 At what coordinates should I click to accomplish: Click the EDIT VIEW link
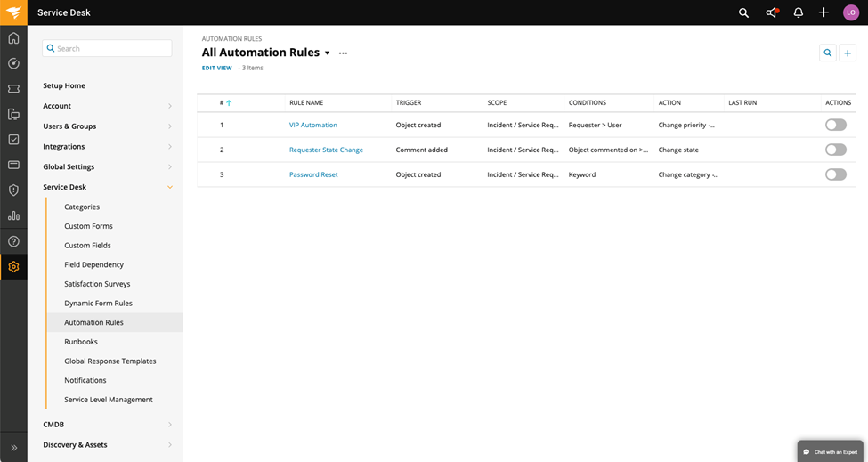pyautogui.click(x=217, y=68)
